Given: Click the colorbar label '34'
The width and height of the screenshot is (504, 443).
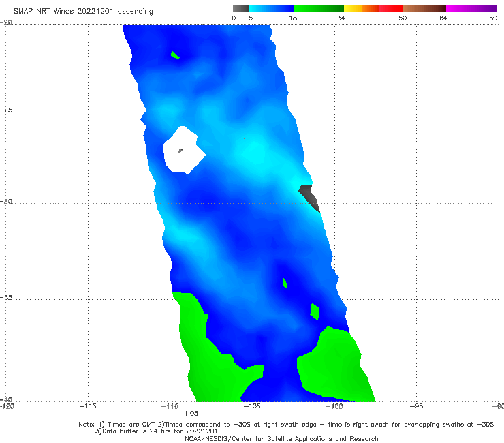Looking at the screenshot, I should (x=341, y=18).
